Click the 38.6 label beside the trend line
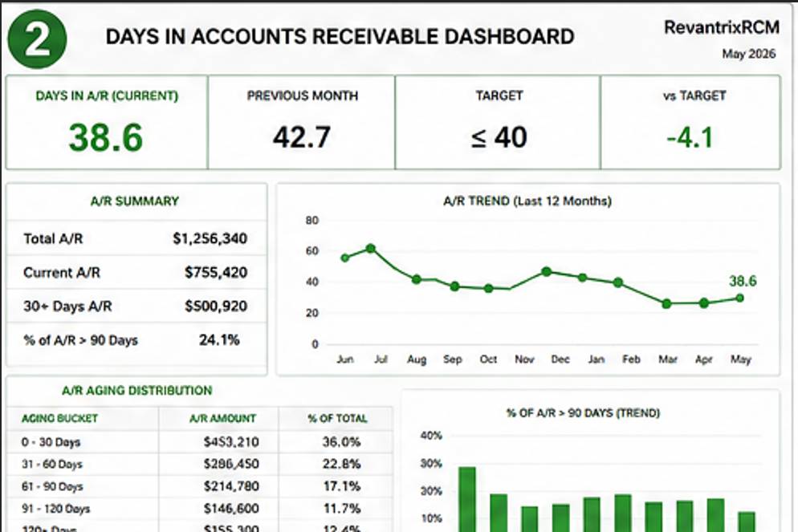This screenshot has height=532, width=798. pyautogui.click(x=743, y=281)
